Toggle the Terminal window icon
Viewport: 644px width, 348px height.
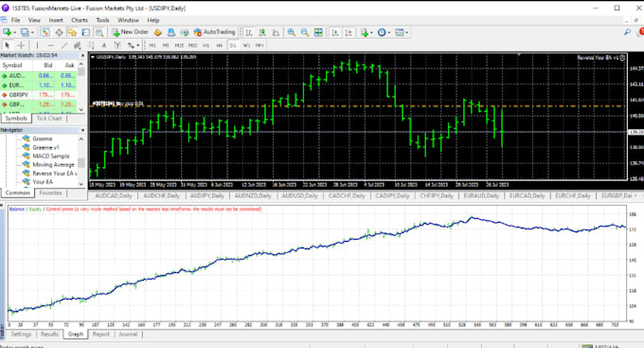coord(86,32)
